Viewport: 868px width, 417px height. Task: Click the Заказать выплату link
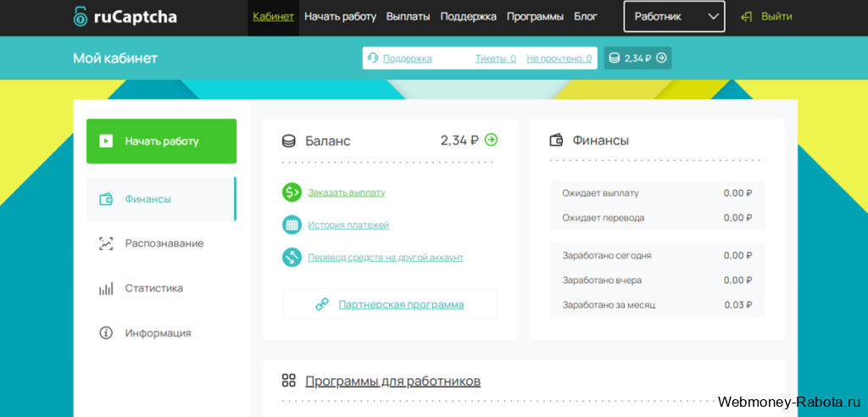coord(347,192)
